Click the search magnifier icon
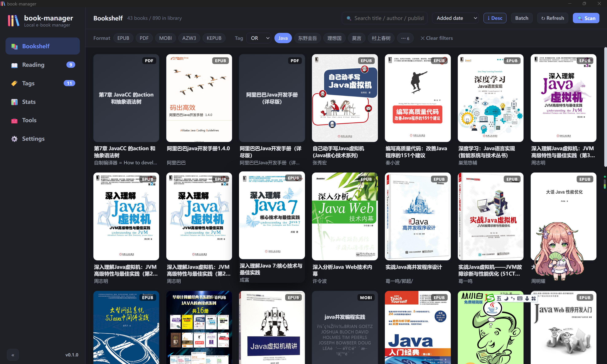The height and width of the screenshot is (364, 607). [x=349, y=18]
